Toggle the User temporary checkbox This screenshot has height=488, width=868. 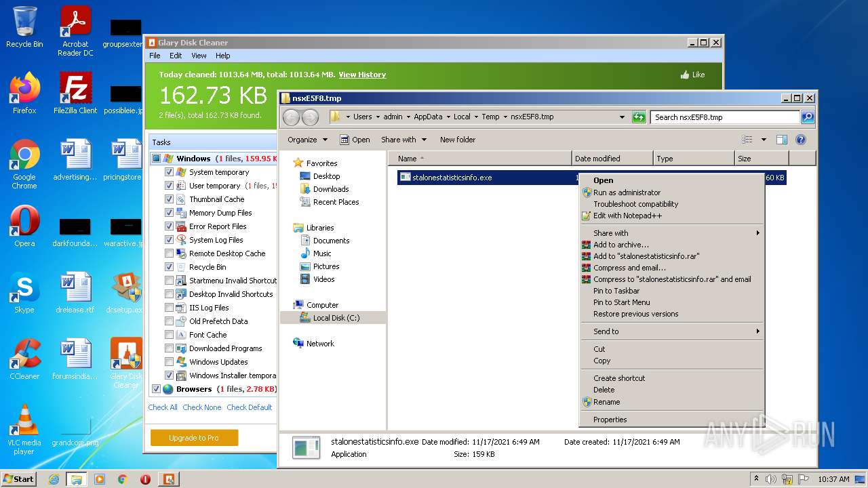tap(169, 186)
